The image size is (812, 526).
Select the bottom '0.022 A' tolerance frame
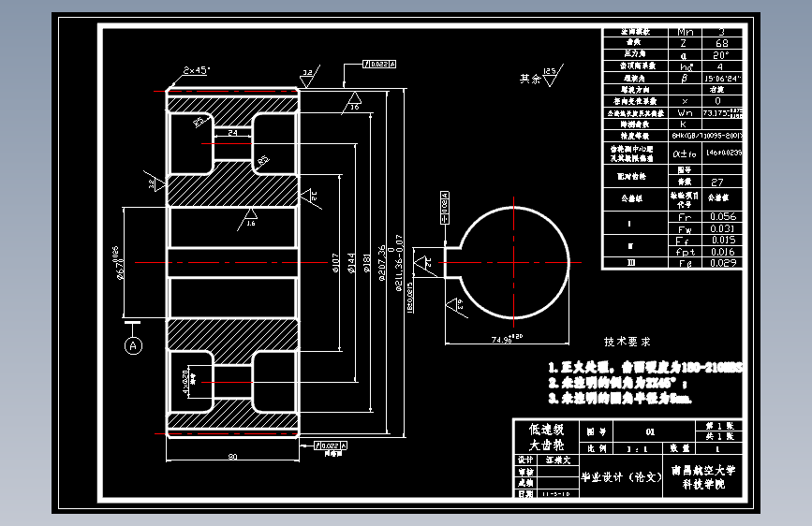331,446
